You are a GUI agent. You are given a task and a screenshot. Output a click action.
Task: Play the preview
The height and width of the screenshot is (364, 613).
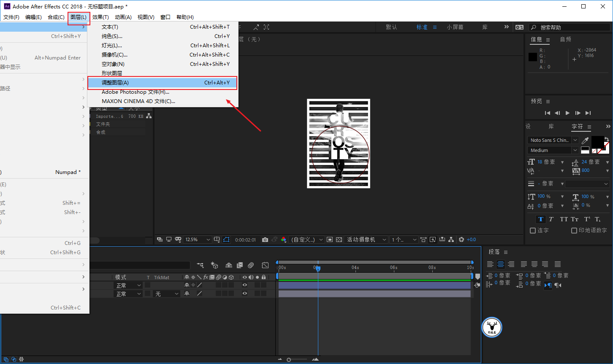coord(567,113)
